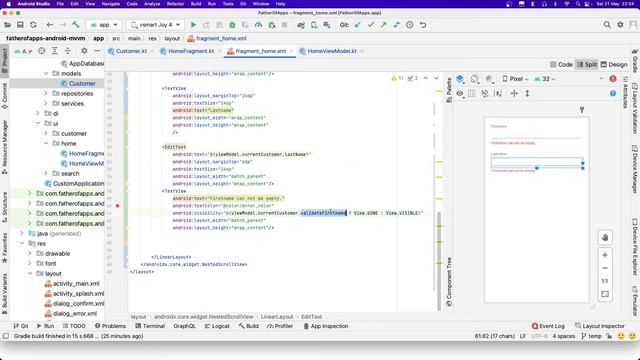Collapse the home folder

46,144
